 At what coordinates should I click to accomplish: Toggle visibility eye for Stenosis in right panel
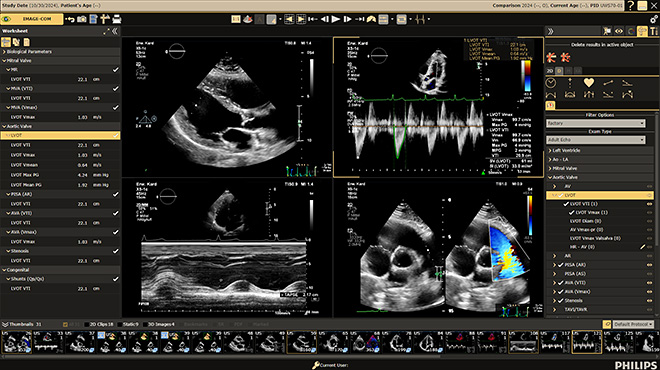tap(649, 301)
